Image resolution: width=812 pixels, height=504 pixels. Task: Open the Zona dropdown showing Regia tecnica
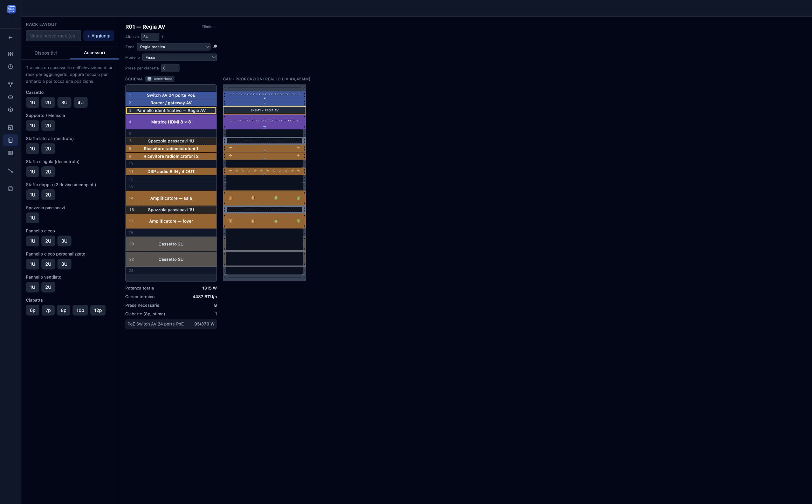tap(173, 47)
